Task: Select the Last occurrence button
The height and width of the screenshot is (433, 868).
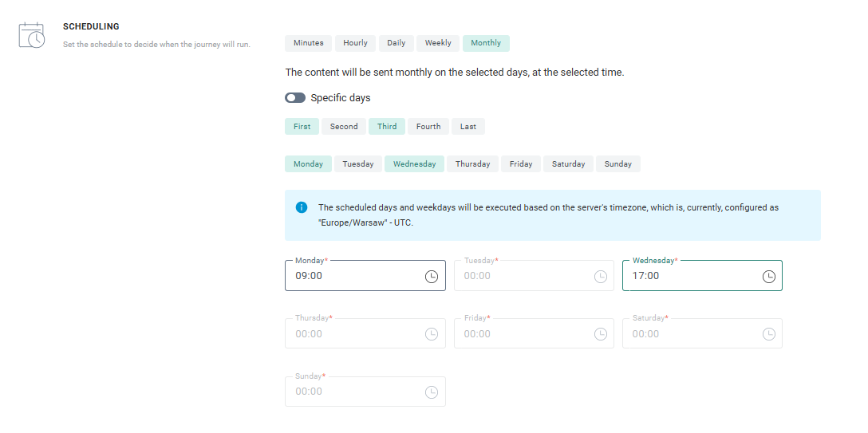Action: coord(468,126)
